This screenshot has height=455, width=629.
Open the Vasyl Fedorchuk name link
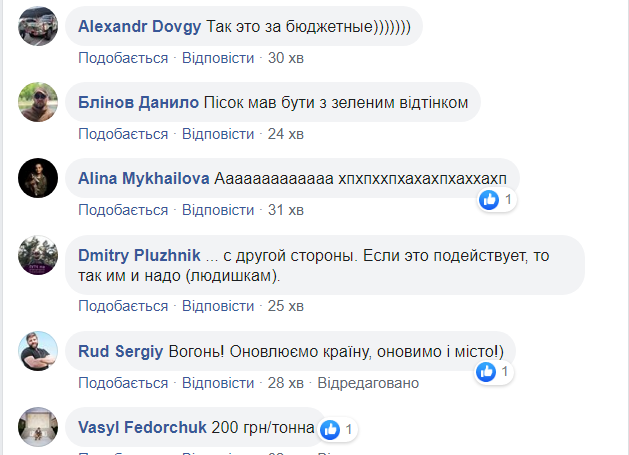(143, 428)
